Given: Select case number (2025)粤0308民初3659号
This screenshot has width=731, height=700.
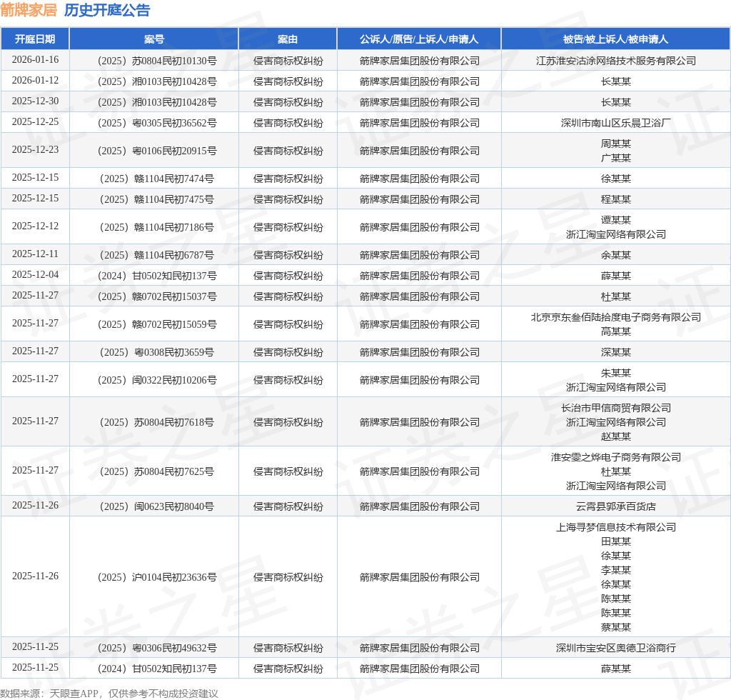Looking at the screenshot, I should pyautogui.click(x=156, y=353).
